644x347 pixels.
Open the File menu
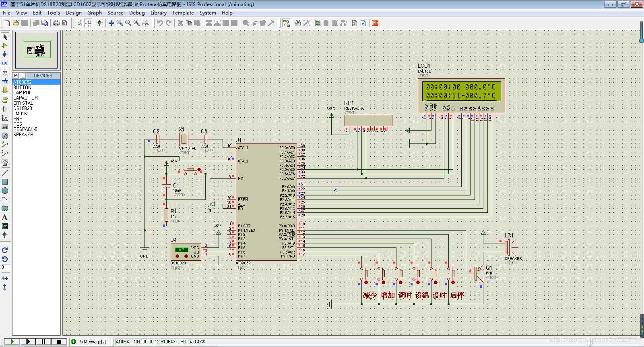pyautogui.click(x=7, y=12)
